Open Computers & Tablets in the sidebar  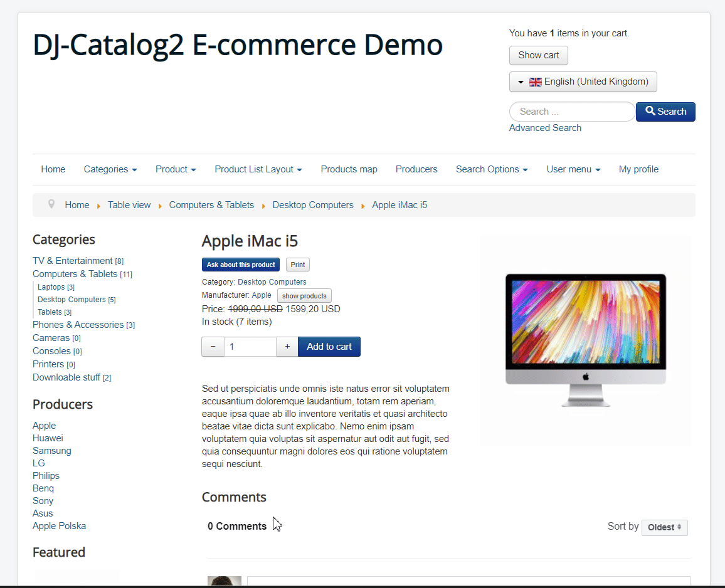[x=75, y=274]
